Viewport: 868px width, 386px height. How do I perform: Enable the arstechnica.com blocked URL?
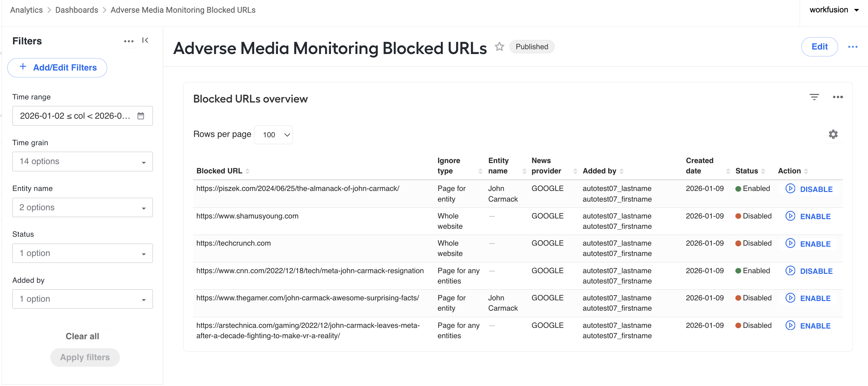808,326
